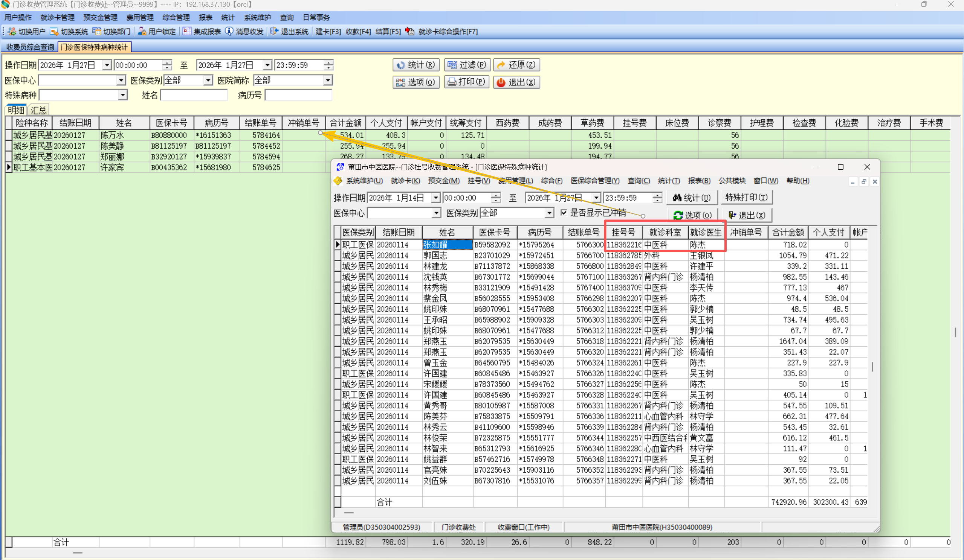Screen dimensions: 964x560
Task: Select the row checkbox for 陈万水
Action: click(x=9, y=135)
